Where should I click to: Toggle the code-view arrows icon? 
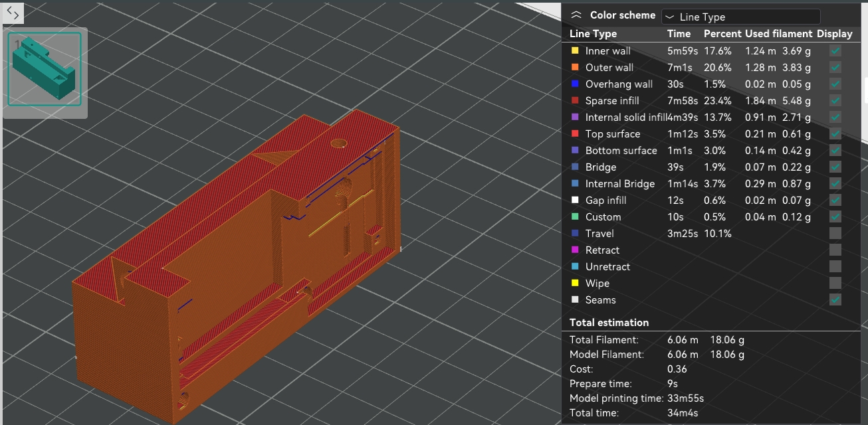pyautogui.click(x=13, y=12)
